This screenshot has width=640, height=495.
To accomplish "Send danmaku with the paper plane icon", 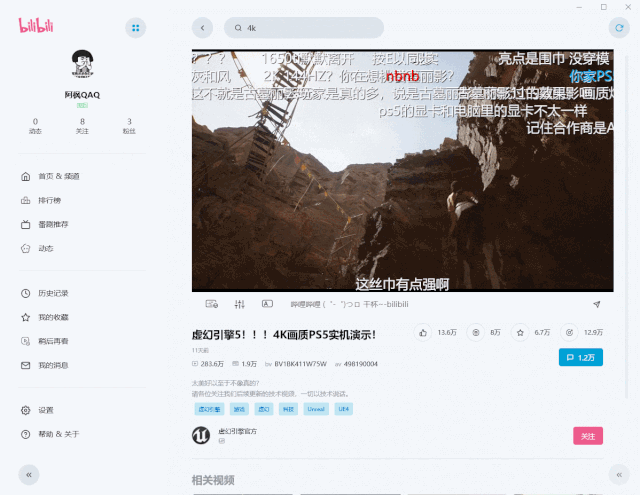I will pyautogui.click(x=597, y=304).
